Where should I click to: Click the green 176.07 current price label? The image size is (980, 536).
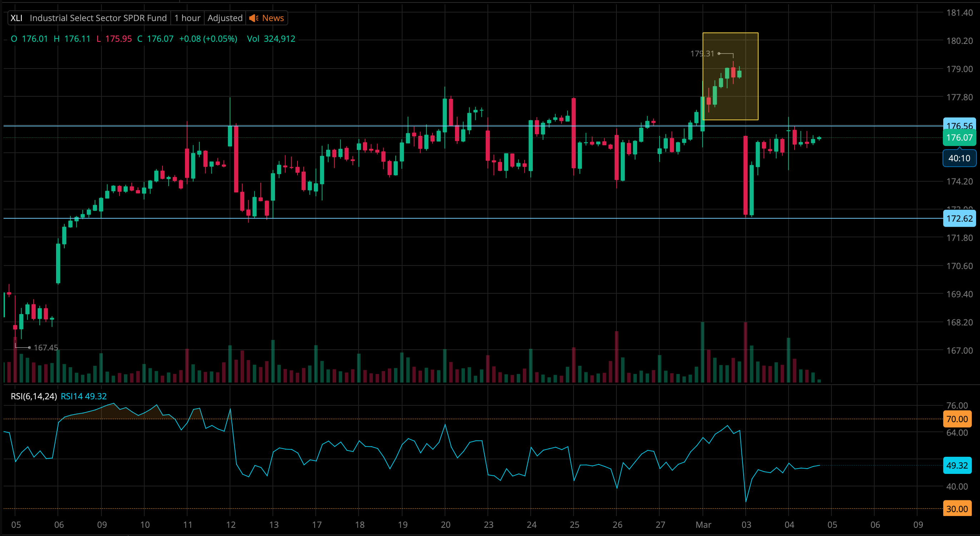(959, 138)
